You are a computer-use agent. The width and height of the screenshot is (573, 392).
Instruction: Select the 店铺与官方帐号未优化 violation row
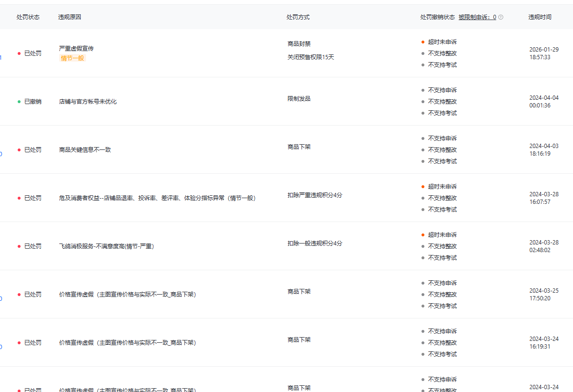87,102
